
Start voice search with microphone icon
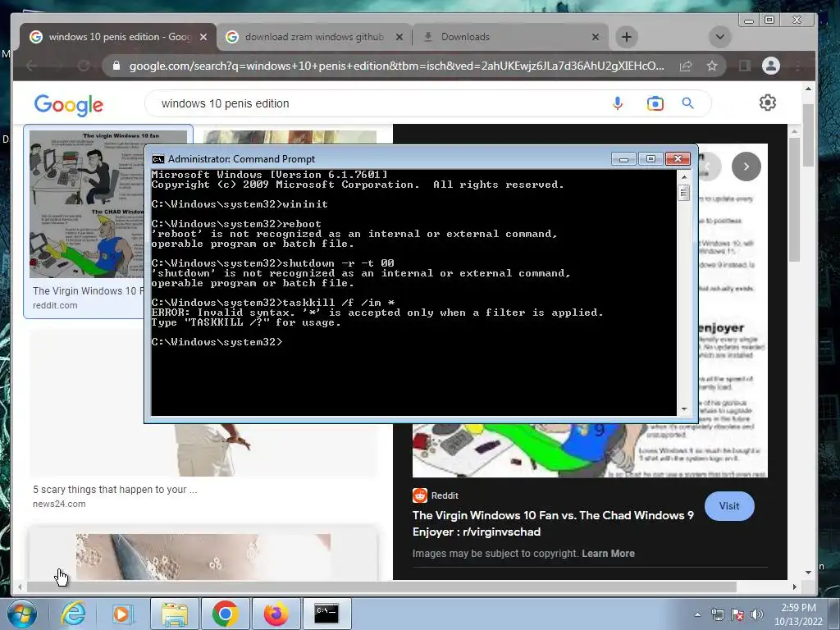[x=618, y=103]
